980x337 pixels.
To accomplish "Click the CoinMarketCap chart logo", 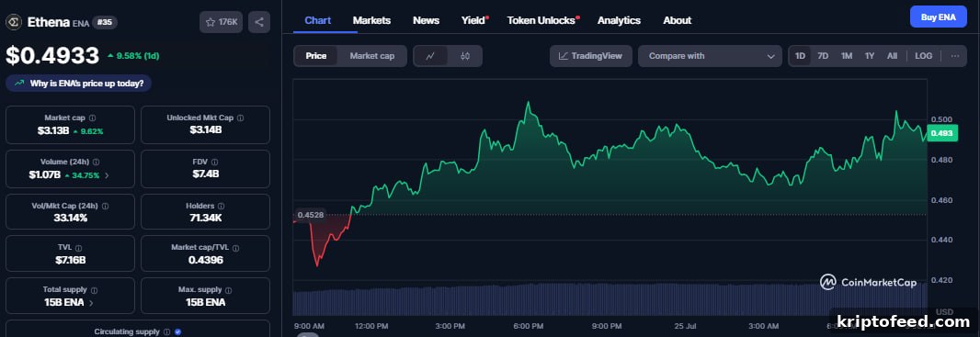I will coord(868,283).
